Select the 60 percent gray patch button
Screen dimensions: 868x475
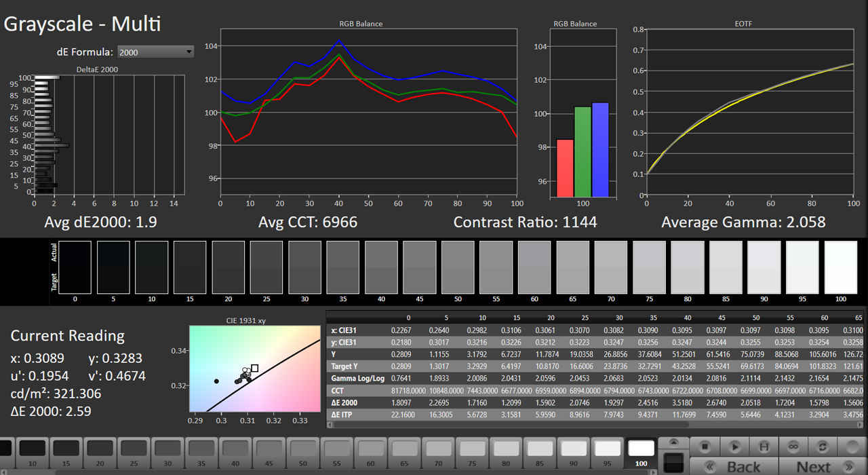[372, 453]
